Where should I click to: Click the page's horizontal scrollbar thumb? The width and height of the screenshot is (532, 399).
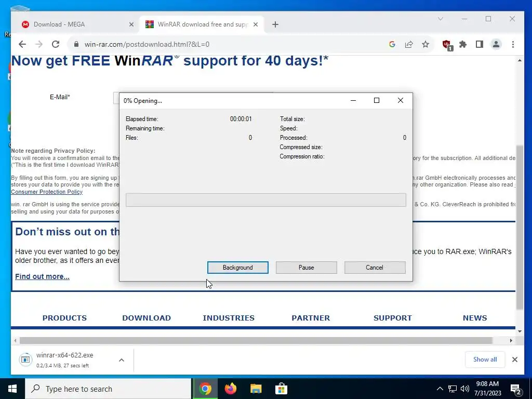[x=256, y=340]
